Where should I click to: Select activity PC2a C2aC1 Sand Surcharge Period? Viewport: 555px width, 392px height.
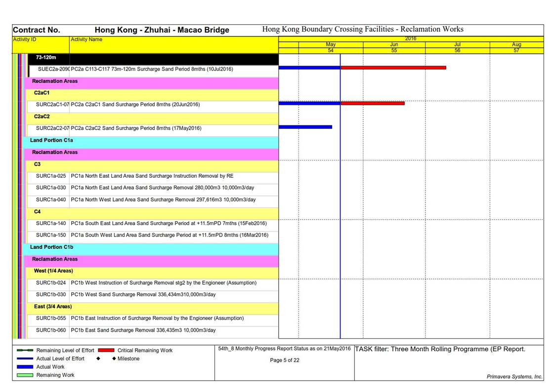point(153,107)
